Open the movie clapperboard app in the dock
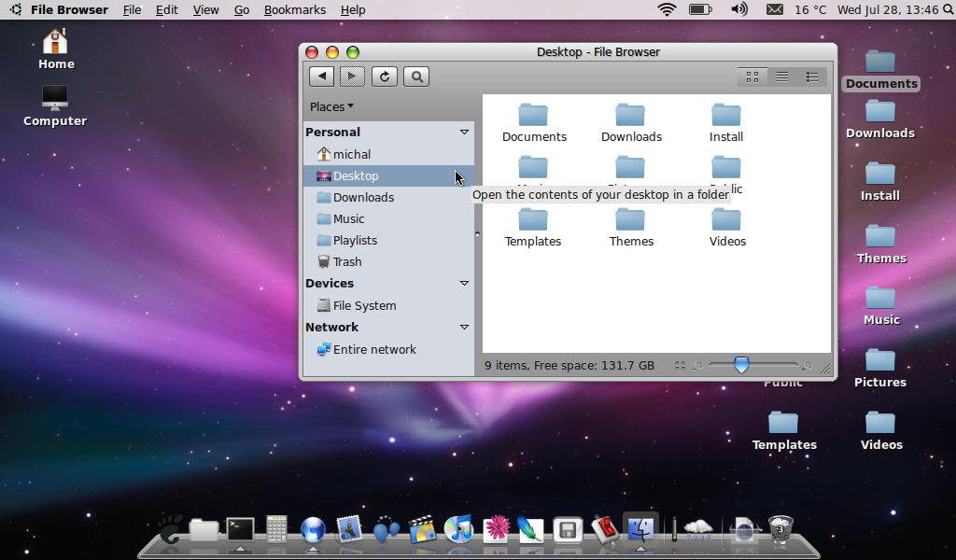Viewport: 956px width, 560px height. pos(423,529)
